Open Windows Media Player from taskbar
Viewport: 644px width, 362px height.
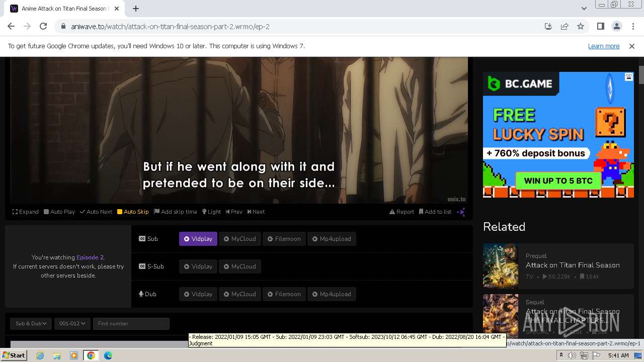[74, 355]
